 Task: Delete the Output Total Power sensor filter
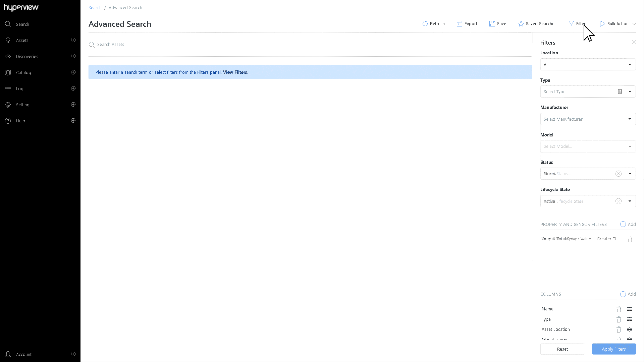click(630, 239)
